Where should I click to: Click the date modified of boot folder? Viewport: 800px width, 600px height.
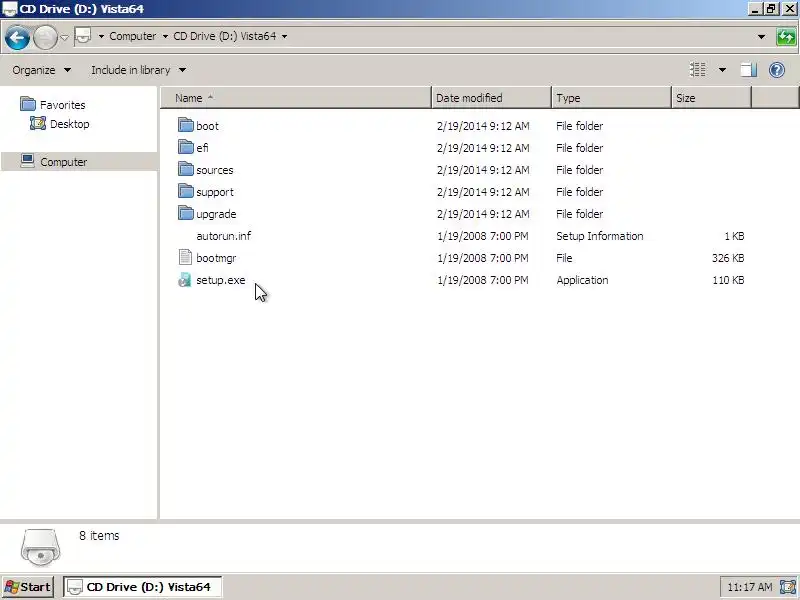483,126
